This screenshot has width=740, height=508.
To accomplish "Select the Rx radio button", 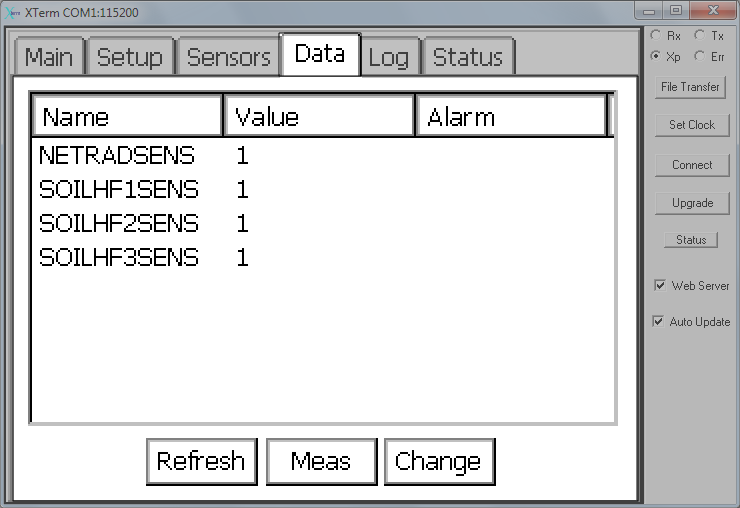I will pyautogui.click(x=656, y=35).
